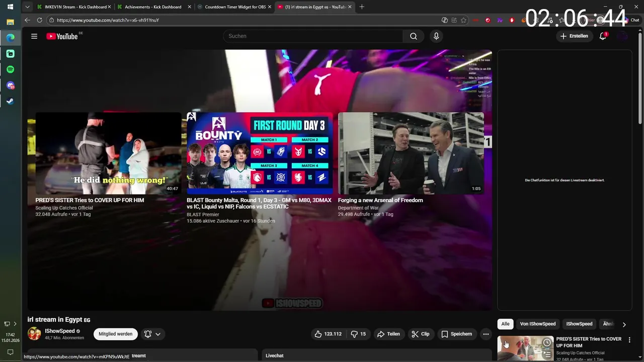Open YouTube notifications bell
This screenshot has width=644, height=362.
[603, 36]
